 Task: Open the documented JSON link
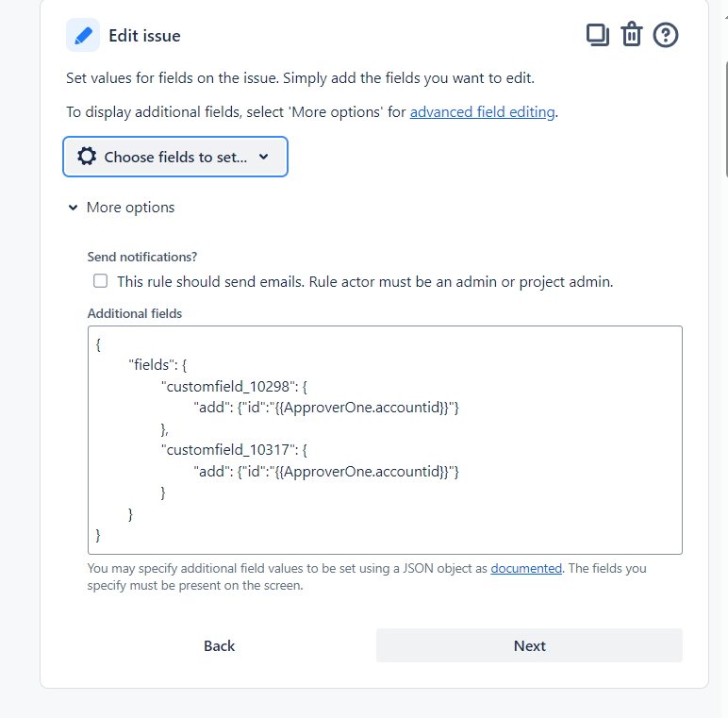coord(526,568)
